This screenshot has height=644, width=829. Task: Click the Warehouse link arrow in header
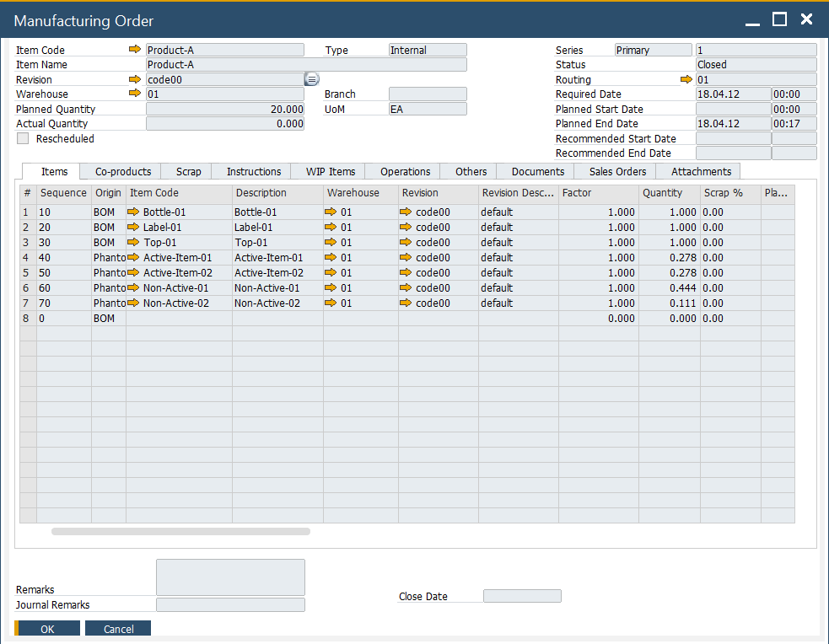(x=135, y=94)
